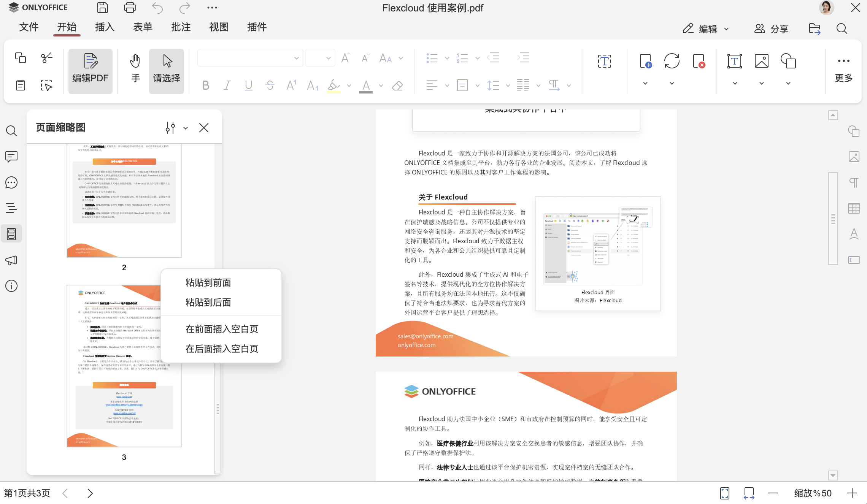867x504 pixels.
Task: Open the three-dots quick access menu
Action: click(x=212, y=8)
